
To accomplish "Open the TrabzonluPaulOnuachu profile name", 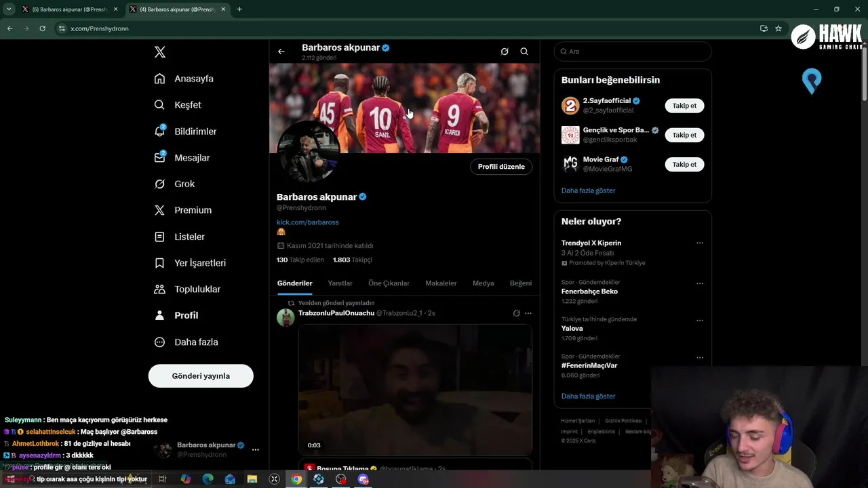I will coord(336,313).
